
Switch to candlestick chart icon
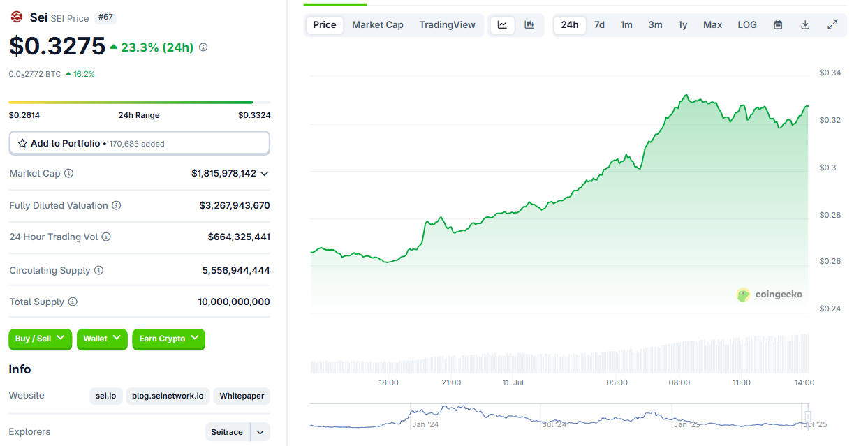[x=529, y=24]
